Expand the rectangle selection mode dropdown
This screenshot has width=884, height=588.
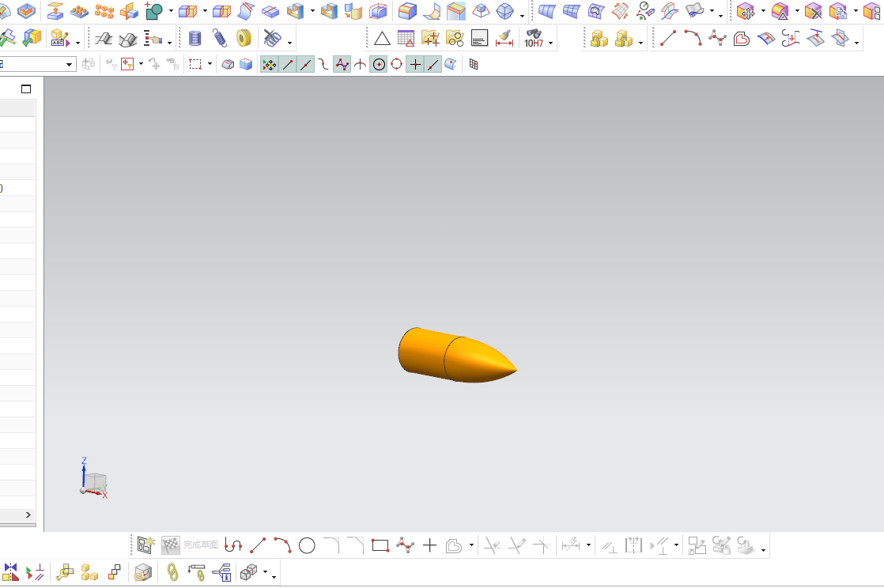(x=210, y=64)
